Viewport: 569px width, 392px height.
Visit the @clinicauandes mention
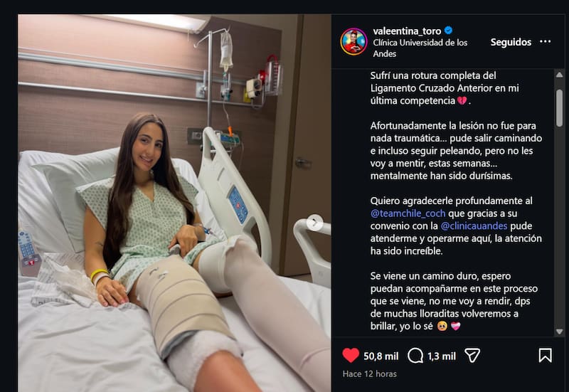[474, 226]
